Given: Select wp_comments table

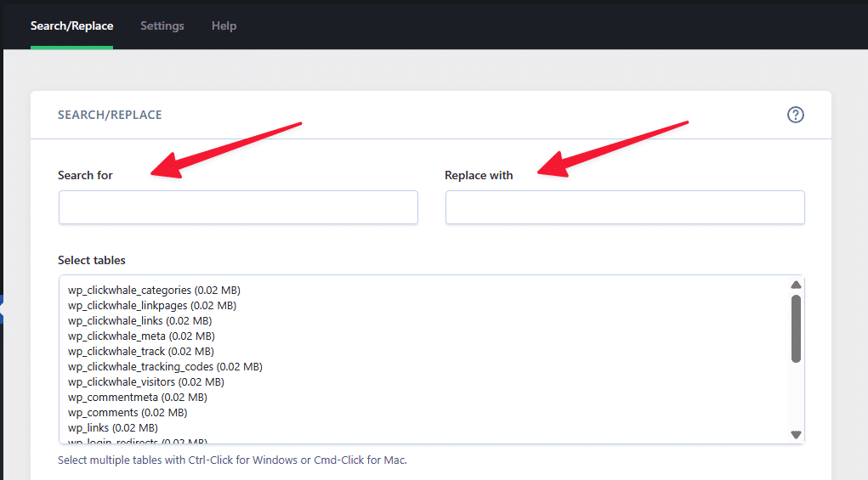Looking at the screenshot, I should [128, 413].
